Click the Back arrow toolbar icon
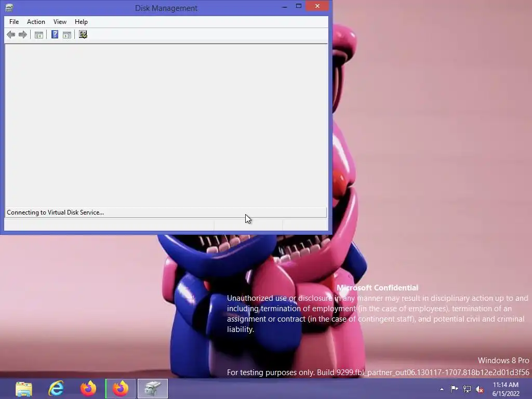 [11, 35]
